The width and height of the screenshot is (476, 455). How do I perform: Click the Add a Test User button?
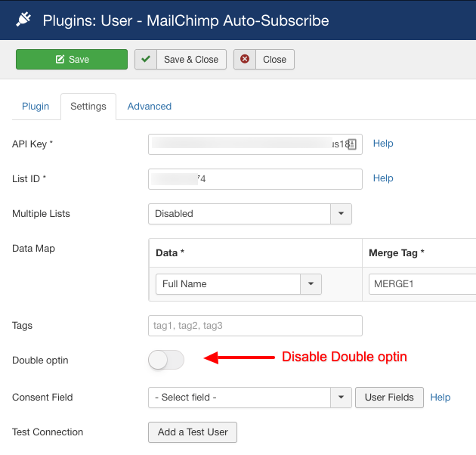(193, 432)
